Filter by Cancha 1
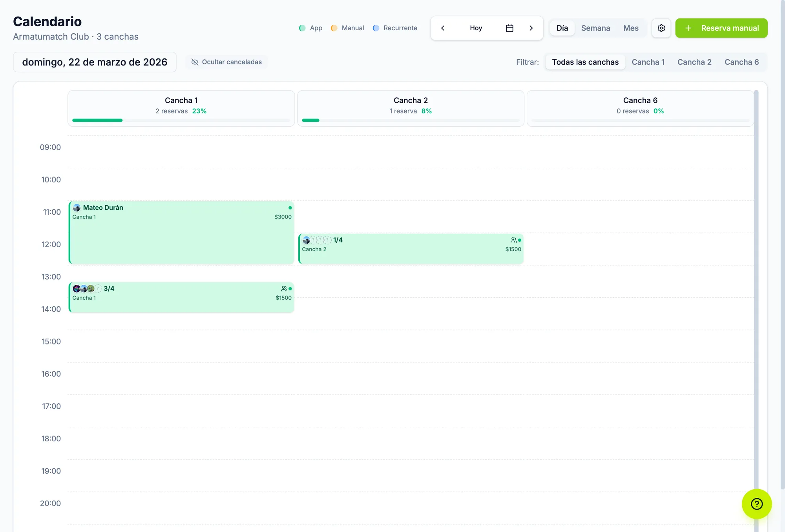The height and width of the screenshot is (532, 785). (648, 62)
